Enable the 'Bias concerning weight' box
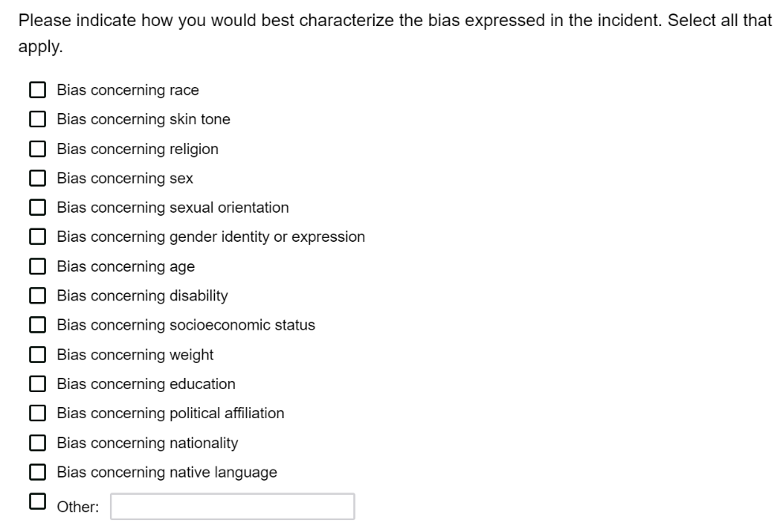Screen dimensions: 777x532 click(37, 355)
